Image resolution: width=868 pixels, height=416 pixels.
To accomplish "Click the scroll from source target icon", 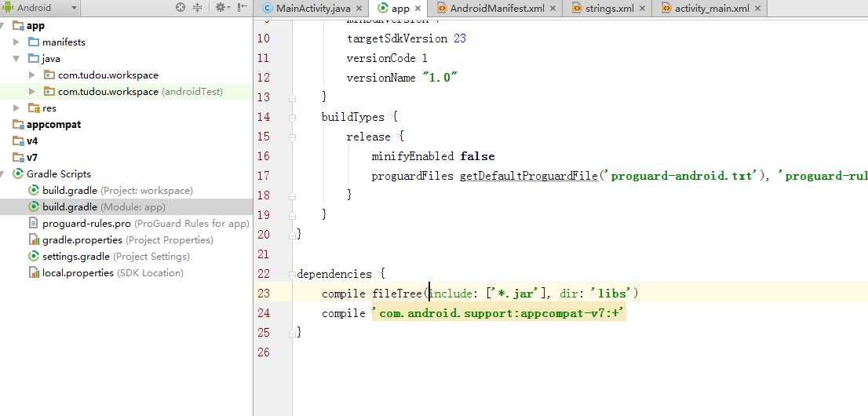I will (x=181, y=8).
